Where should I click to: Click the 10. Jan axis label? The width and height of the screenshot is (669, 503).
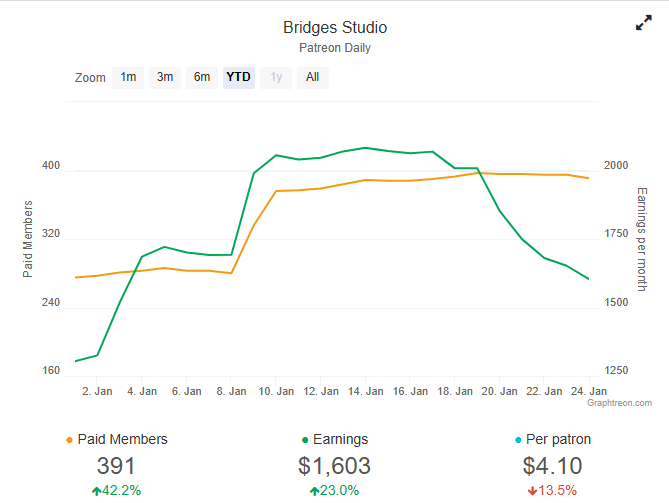(276, 391)
